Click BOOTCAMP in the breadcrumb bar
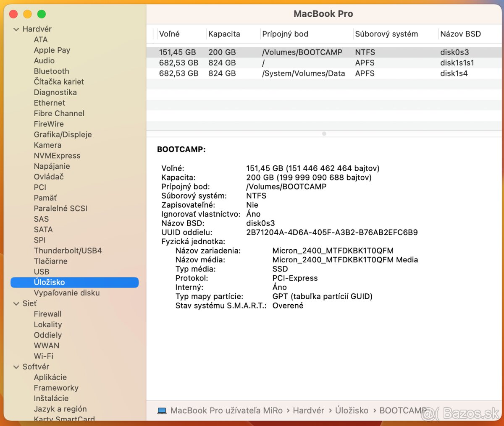 403,410
